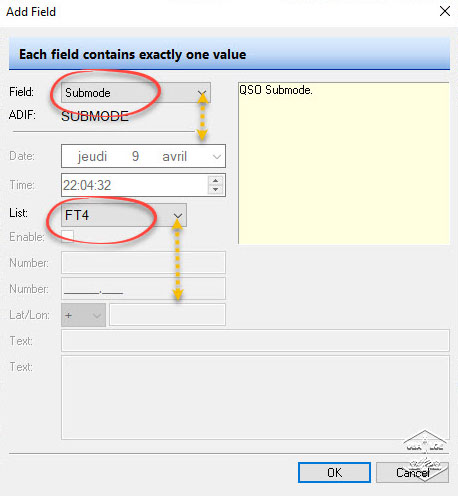
Task: Click inside the Time field 22:04:32
Action: (x=135, y=185)
